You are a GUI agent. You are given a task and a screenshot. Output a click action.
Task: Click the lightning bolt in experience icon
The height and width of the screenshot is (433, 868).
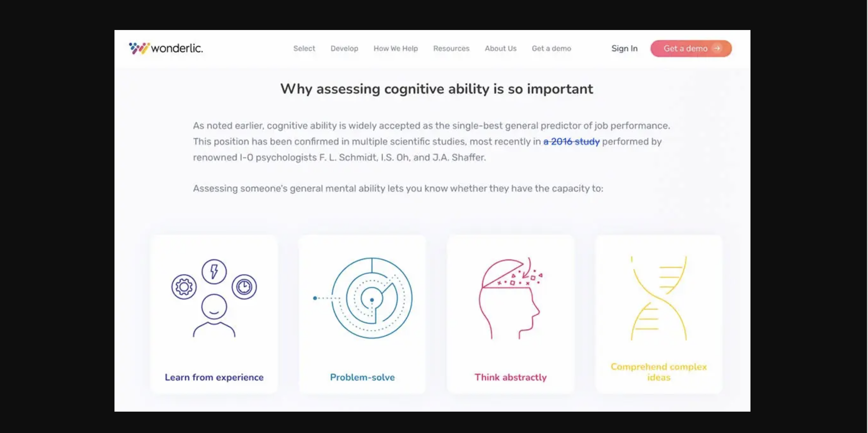tap(214, 271)
